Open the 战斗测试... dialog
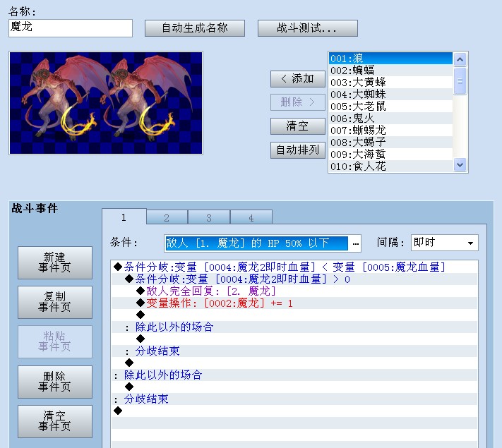 (307, 28)
